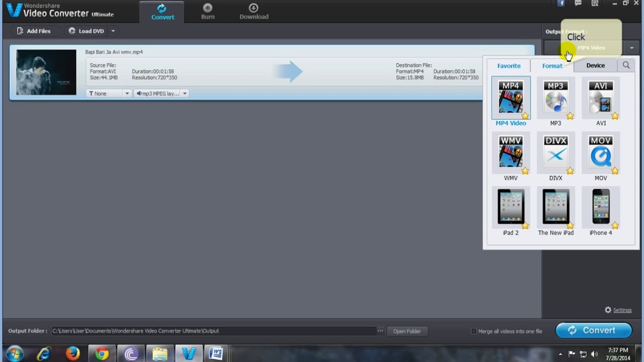
Task: Open the purple torrent app on the taskbar
Action: point(131,354)
